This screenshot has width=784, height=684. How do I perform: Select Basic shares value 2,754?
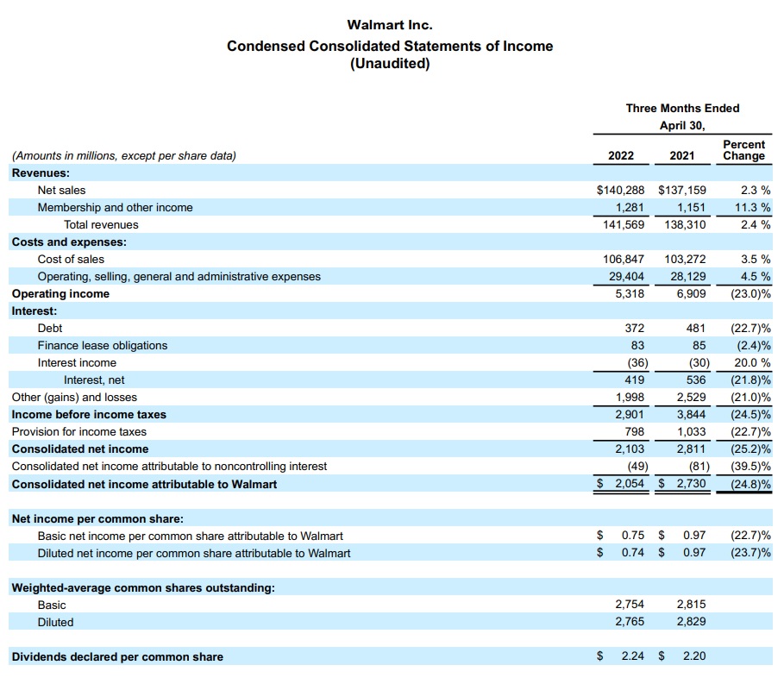tap(630, 605)
